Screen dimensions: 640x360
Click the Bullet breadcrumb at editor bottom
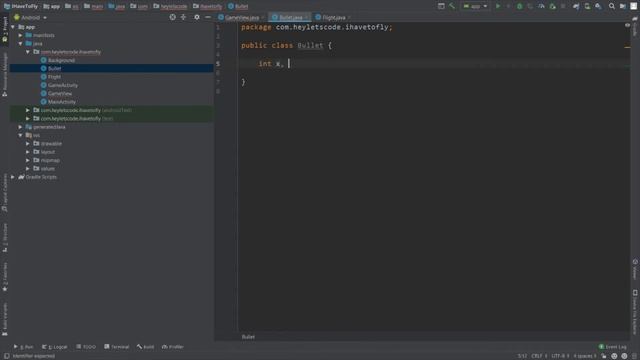(x=248, y=337)
